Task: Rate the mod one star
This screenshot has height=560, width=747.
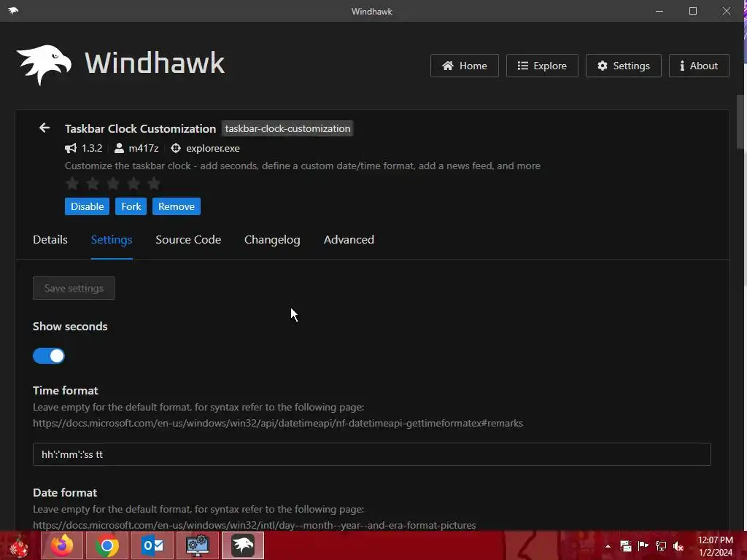Action: [72, 183]
